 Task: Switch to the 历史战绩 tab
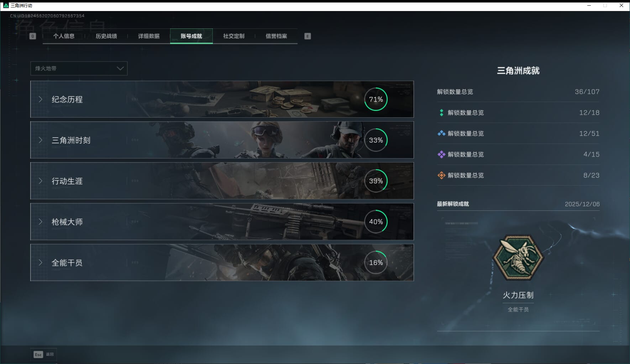[106, 36]
